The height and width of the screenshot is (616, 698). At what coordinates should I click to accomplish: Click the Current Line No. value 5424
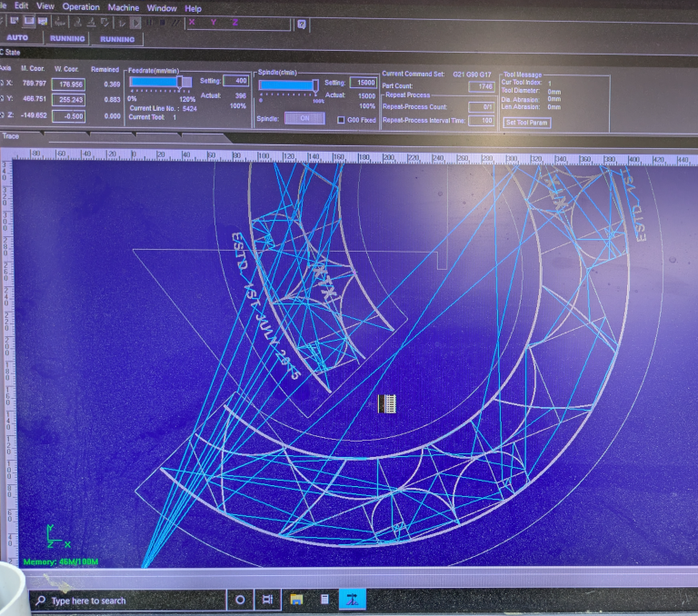click(x=190, y=109)
